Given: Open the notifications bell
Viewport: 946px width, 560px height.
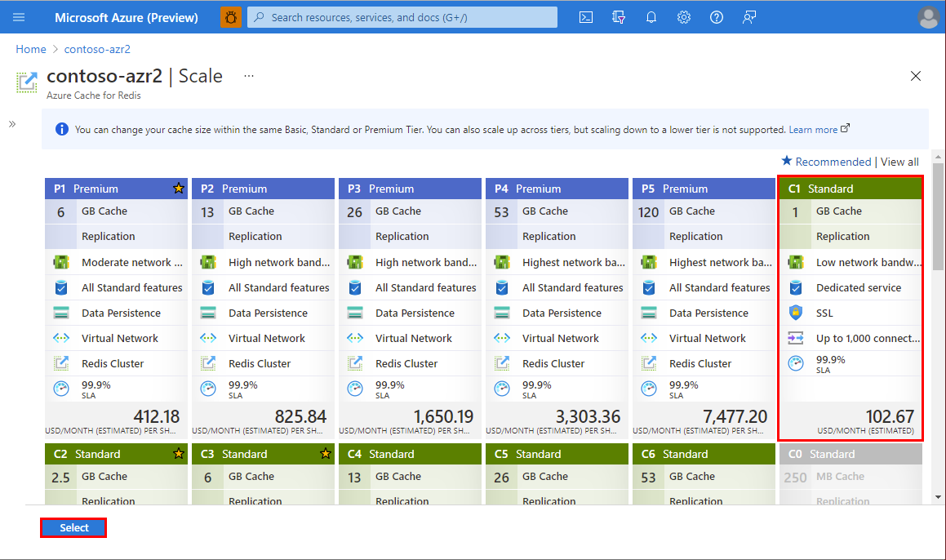Looking at the screenshot, I should 651,16.
